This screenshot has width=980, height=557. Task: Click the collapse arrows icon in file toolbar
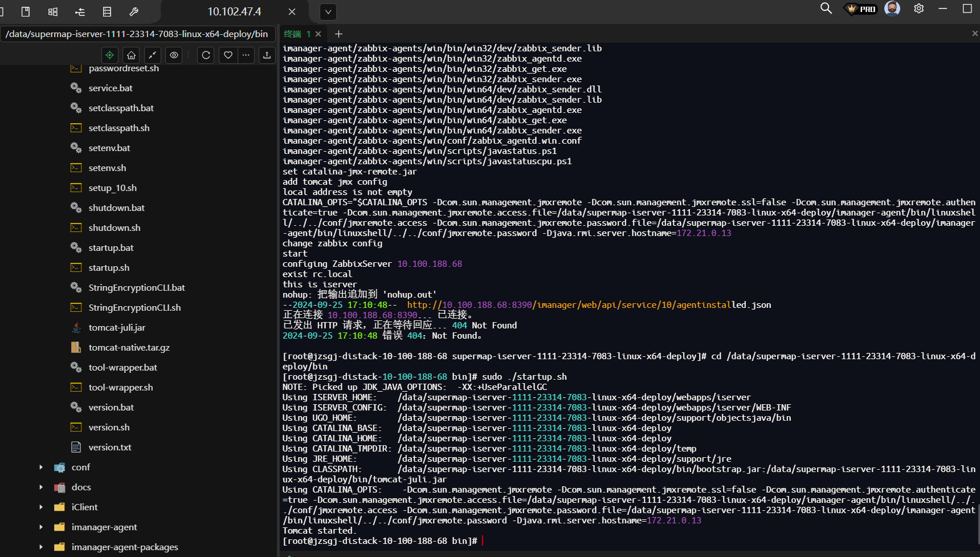pos(152,55)
